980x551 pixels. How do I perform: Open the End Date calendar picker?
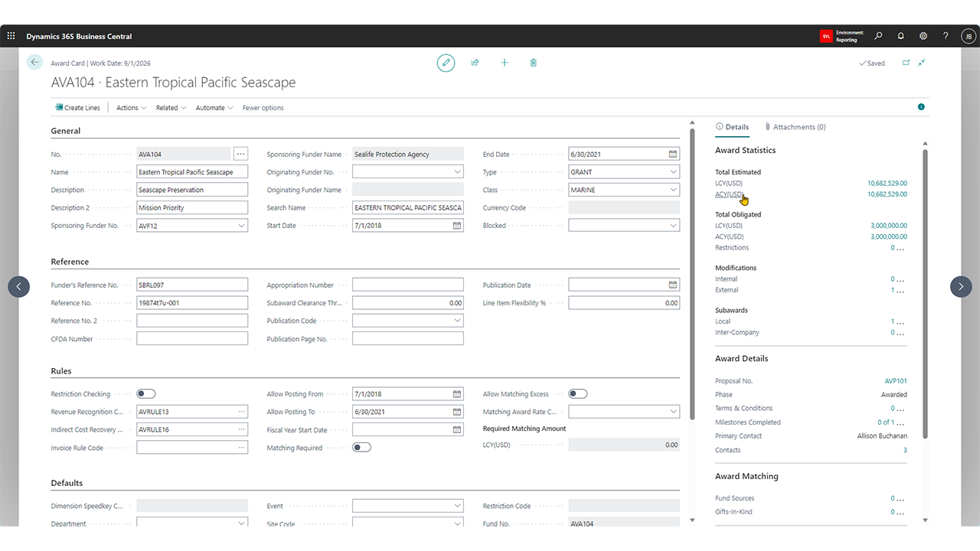pyautogui.click(x=672, y=154)
